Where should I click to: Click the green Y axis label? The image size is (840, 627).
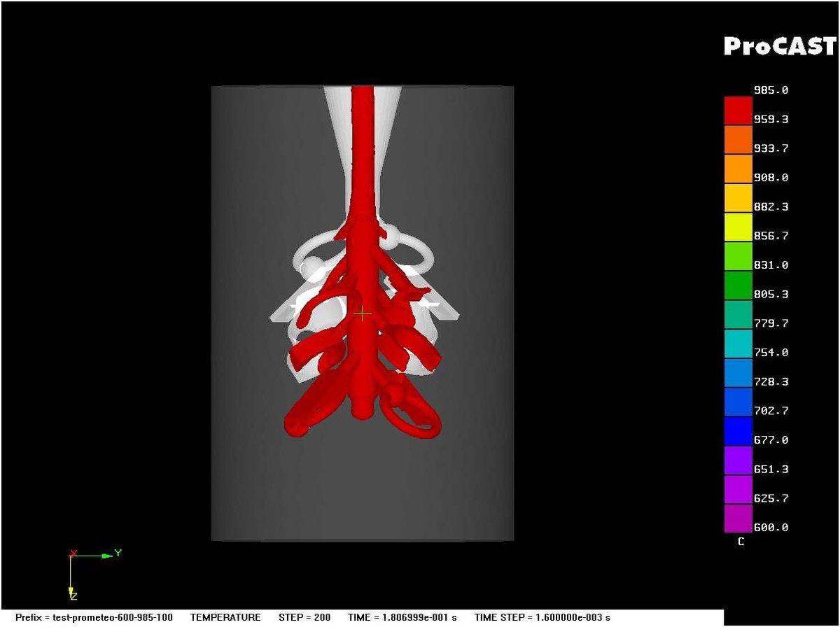click(x=118, y=553)
